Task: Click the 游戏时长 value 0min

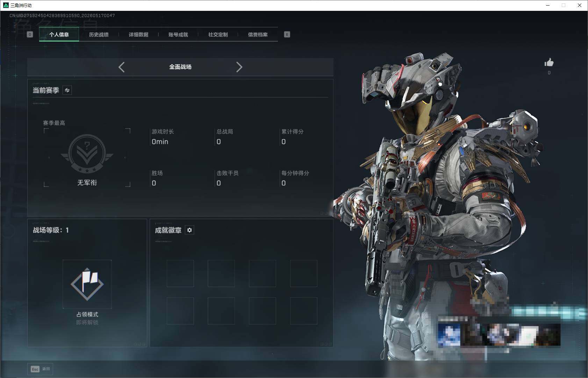Action: click(x=160, y=141)
